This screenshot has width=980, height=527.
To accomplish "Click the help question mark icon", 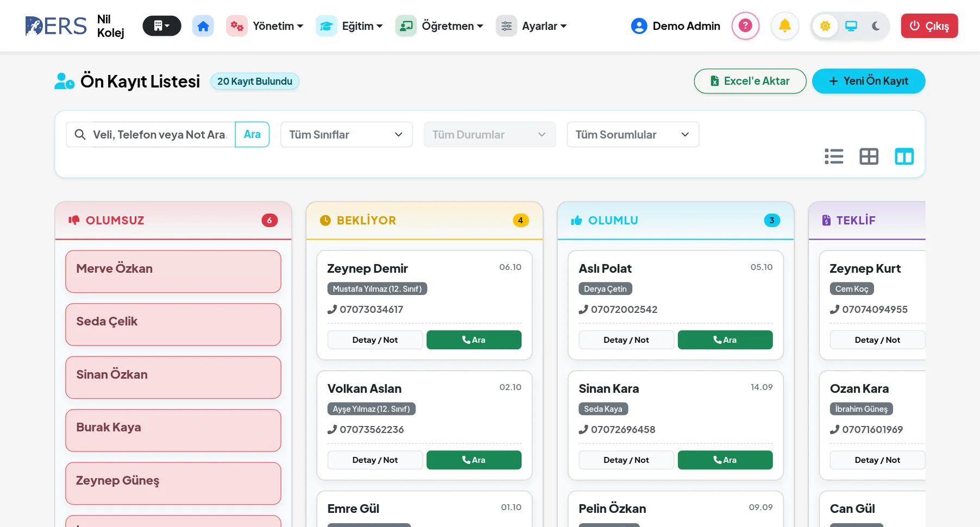I will pos(745,26).
